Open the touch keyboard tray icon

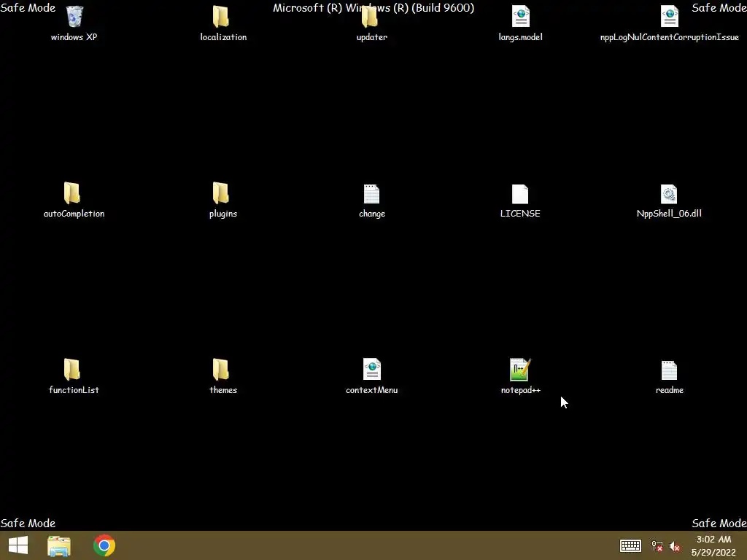click(630, 545)
